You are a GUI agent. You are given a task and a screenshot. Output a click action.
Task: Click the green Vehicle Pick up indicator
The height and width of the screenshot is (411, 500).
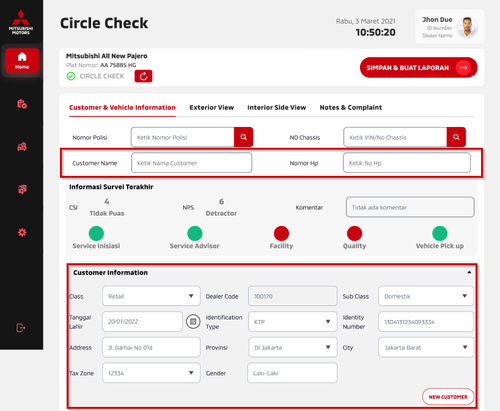pos(440,233)
